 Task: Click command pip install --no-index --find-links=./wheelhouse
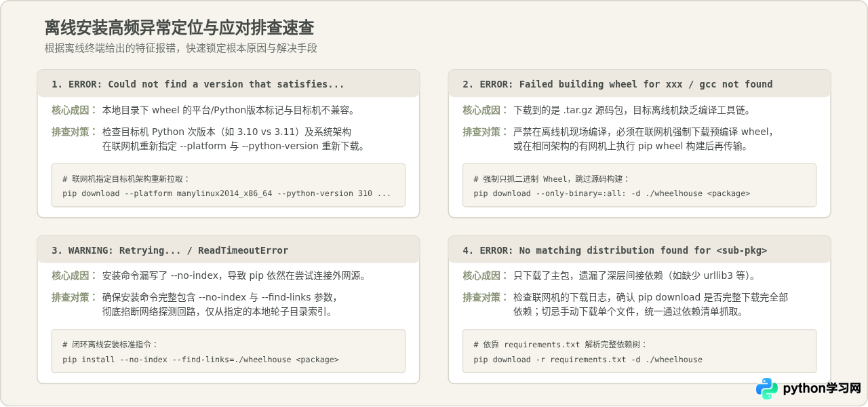(201, 360)
